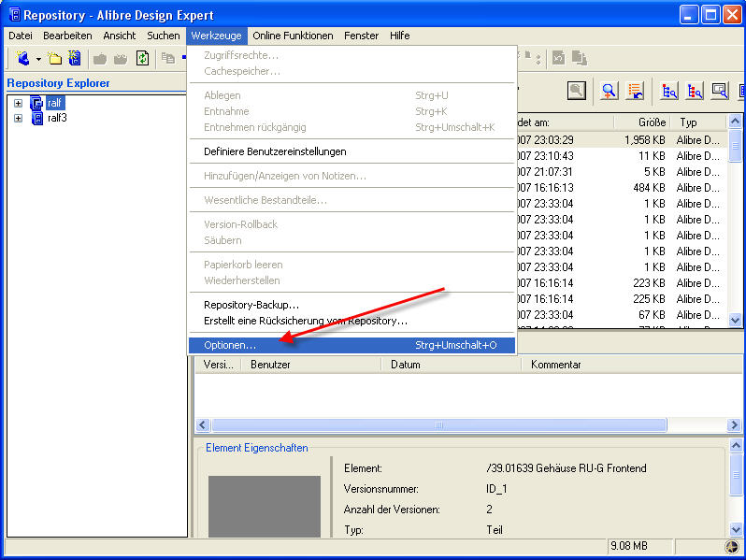Image resolution: width=746 pixels, height=560 pixels.
Task: Click the ralf repository icon in tree
Action: click(36, 103)
